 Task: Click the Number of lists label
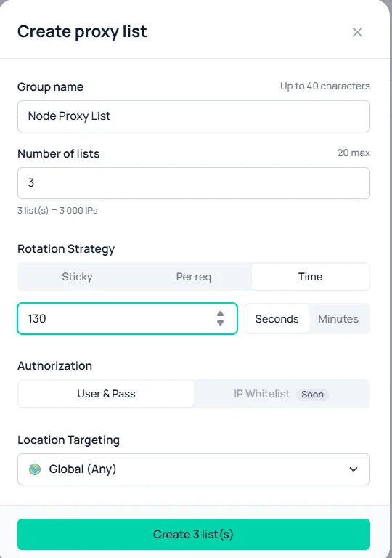(58, 154)
